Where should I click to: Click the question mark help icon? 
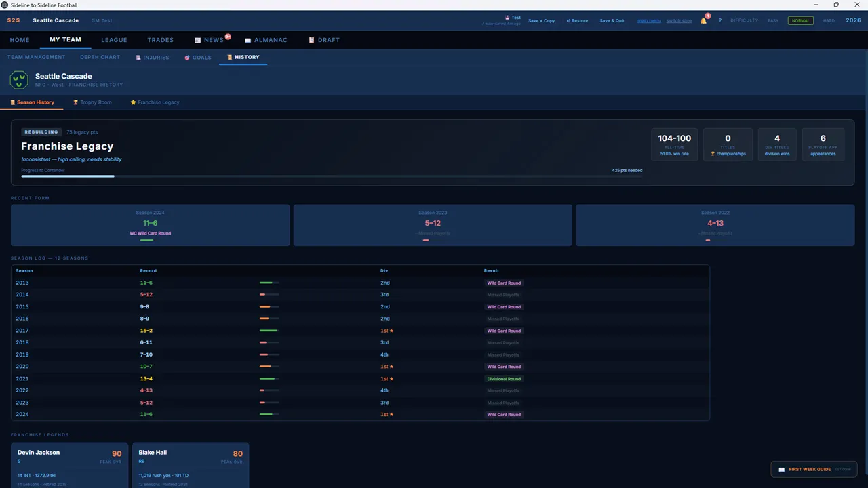pos(720,20)
